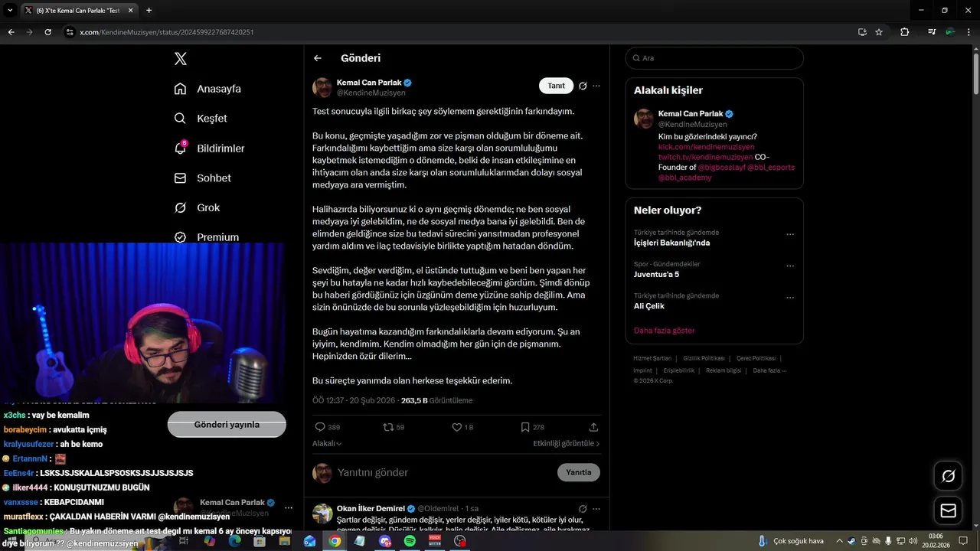Return with the back arrow beside Gönderi
Screen dimensions: 980x551
pos(318,58)
